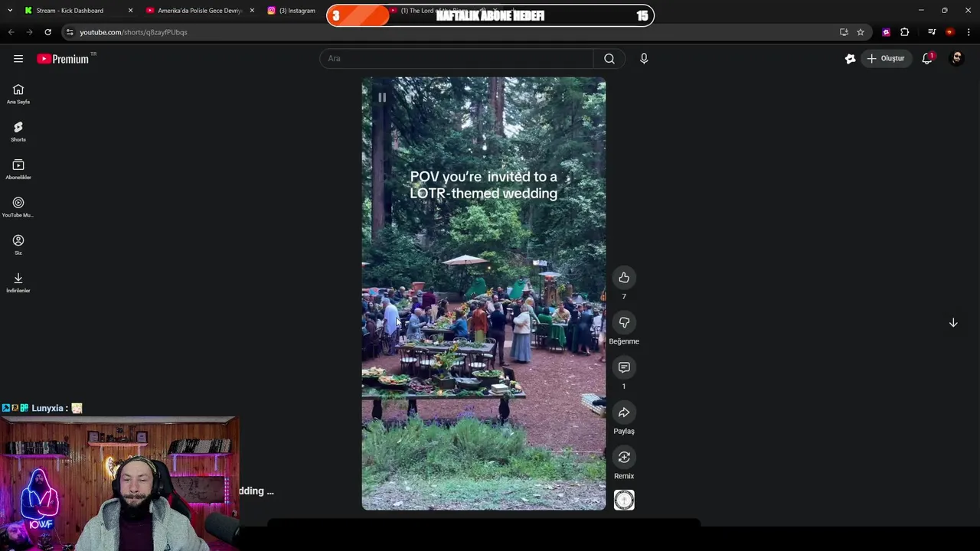
Task: Click the Shorts video frame
Action: click(x=484, y=293)
